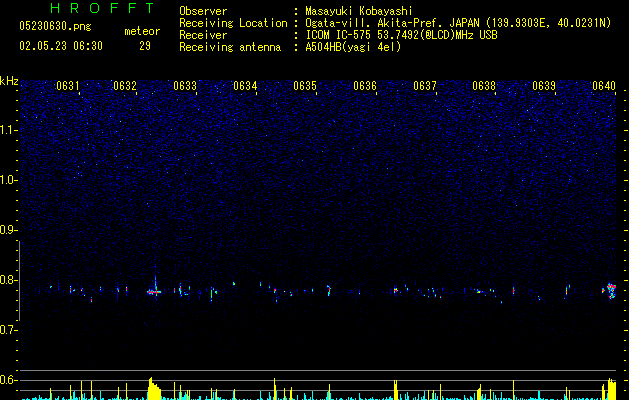Image resolution: width=629 pixels, height=400 pixels.
Task: Click the 0.7 kHz axis label
Action: pos(9,330)
